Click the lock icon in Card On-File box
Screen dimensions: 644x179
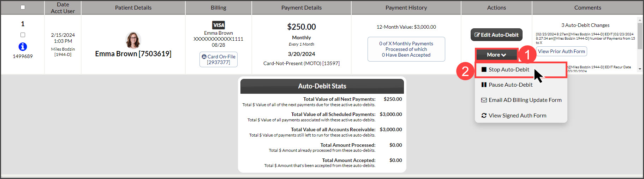point(204,57)
